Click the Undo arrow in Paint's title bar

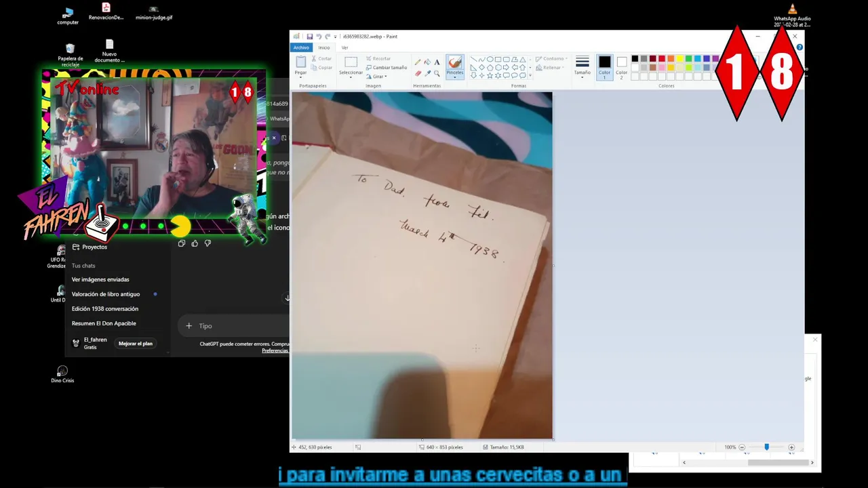pyautogui.click(x=319, y=37)
